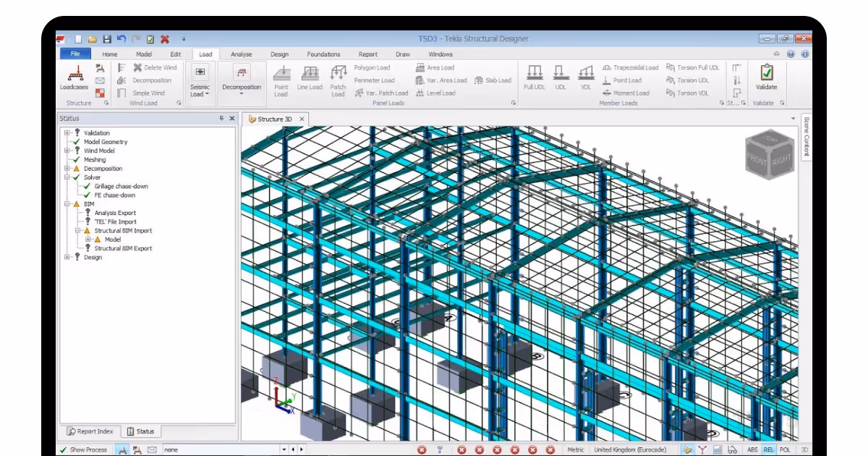
Task: Expand the Wind Model tree node
Action: click(67, 151)
